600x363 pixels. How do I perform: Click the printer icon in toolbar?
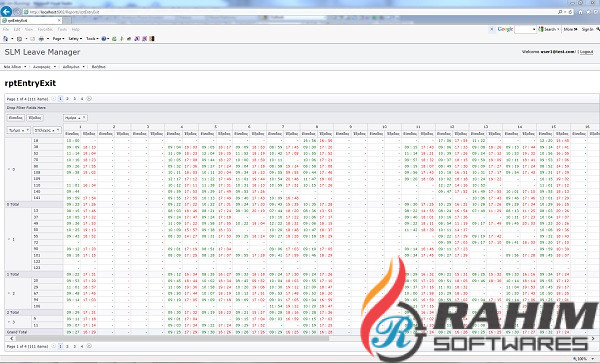click(41, 39)
